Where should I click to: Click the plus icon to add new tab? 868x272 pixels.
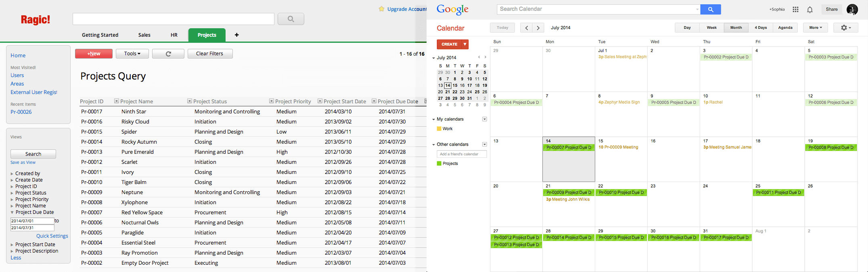237,35
